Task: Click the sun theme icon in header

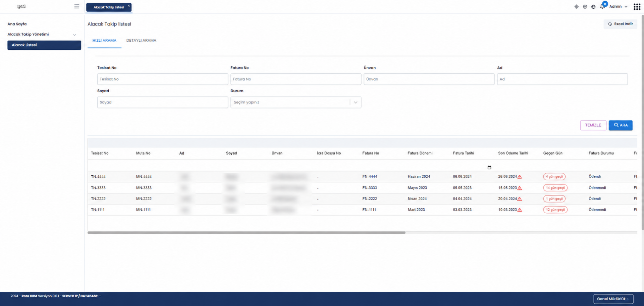Action: [576, 7]
